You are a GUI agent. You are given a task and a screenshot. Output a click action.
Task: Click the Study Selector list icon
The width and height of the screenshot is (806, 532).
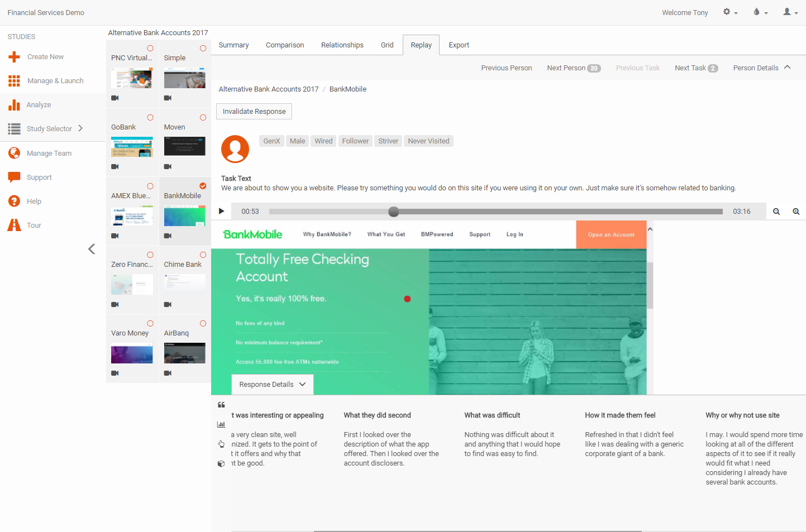coord(15,129)
